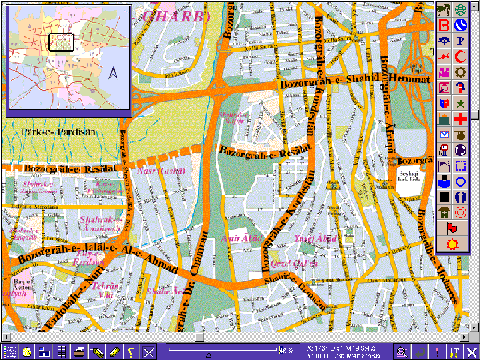Click the crossed tools icon in bottom toolbar
The image size is (480, 360).
[149, 352]
